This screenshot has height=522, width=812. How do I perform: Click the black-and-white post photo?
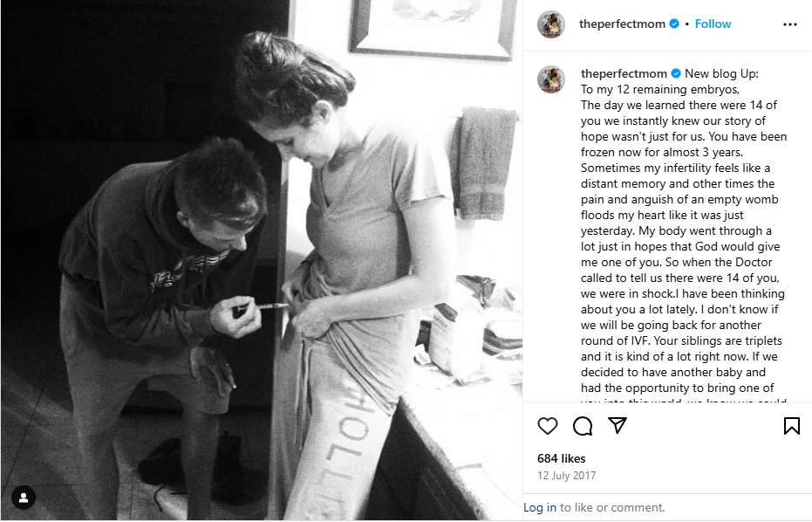click(262, 262)
